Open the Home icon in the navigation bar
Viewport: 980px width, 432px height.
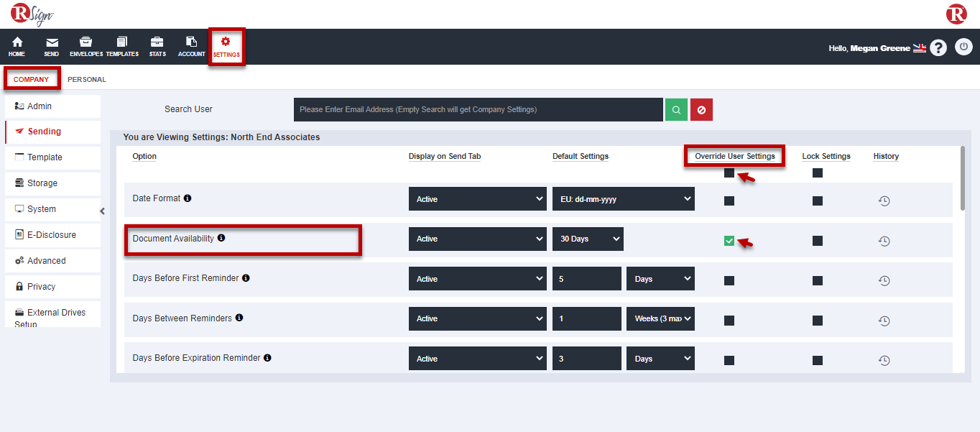[16, 46]
